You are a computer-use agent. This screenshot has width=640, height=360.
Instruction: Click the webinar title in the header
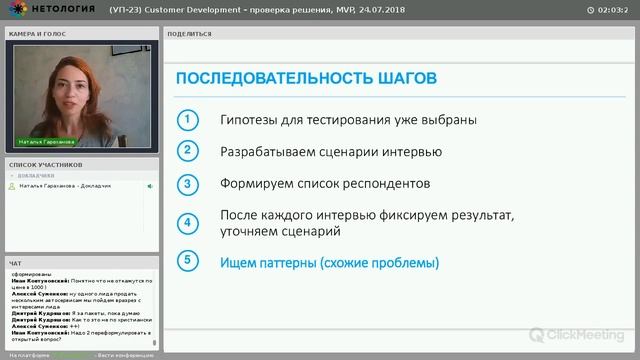[257, 10]
